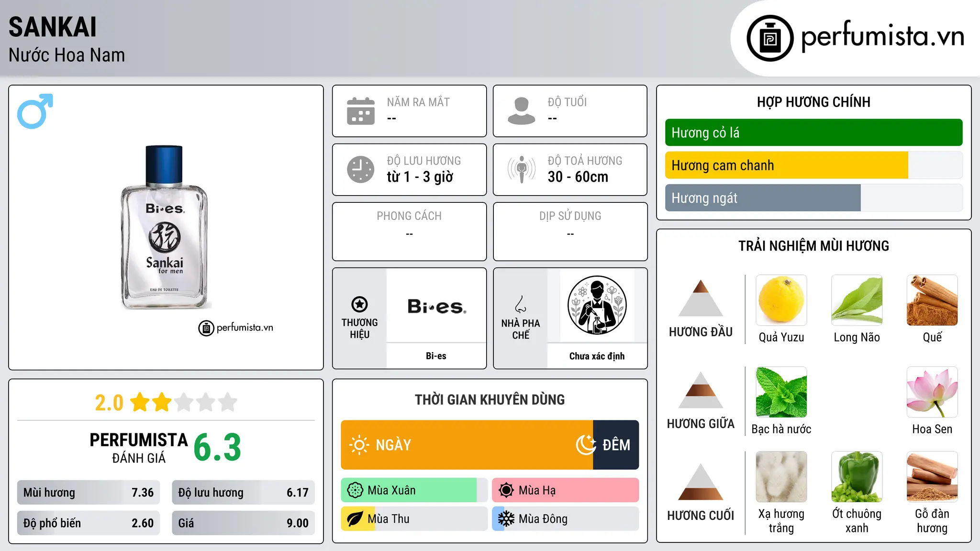Click the winter snowflake icon

(506, 519)
